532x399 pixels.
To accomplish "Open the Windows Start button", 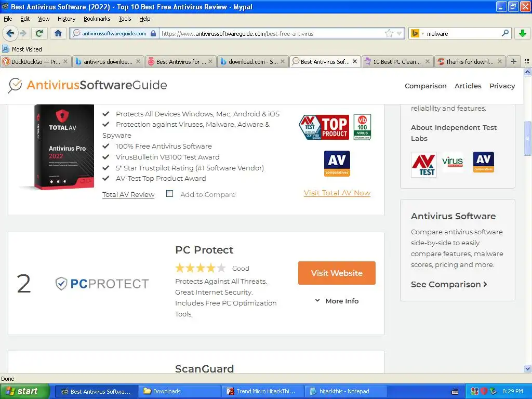I will pyautogui.click(x=24, y=391).
